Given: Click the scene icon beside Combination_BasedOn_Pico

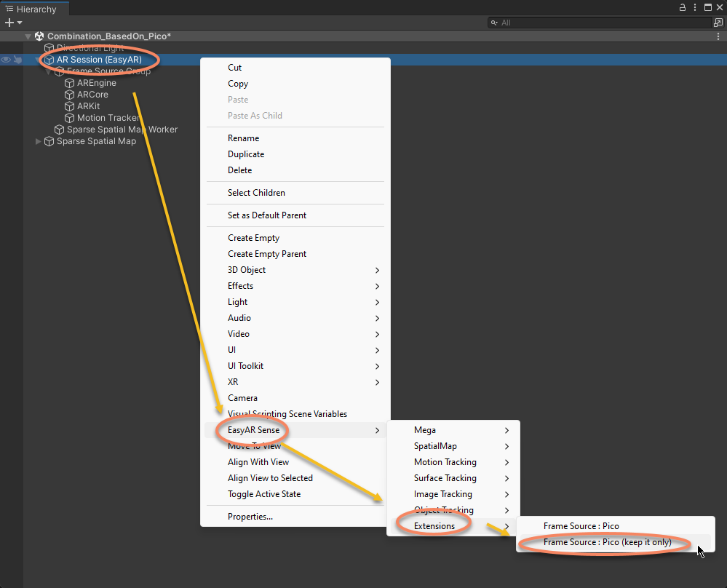Looking at the screenshot, I should pos(39,35).
